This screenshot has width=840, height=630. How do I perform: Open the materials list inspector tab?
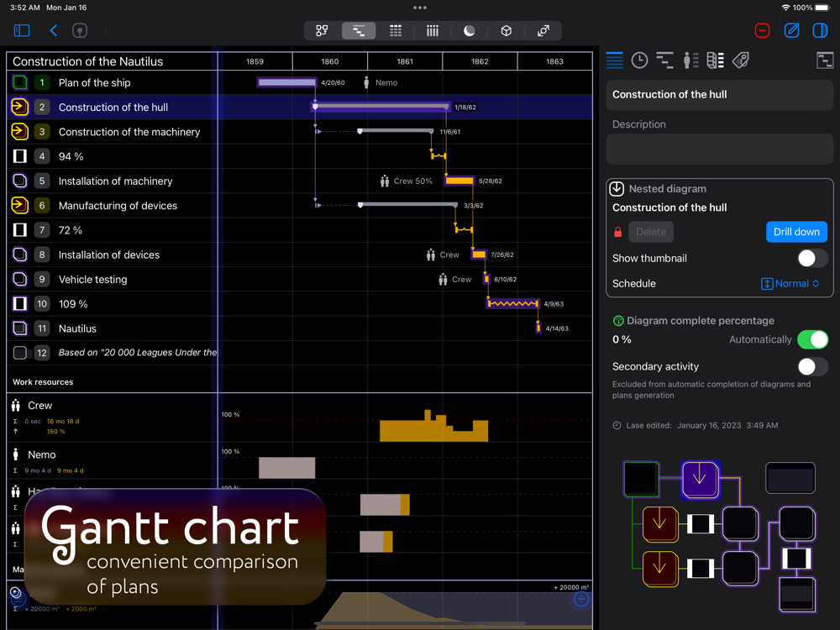[716, 60]
